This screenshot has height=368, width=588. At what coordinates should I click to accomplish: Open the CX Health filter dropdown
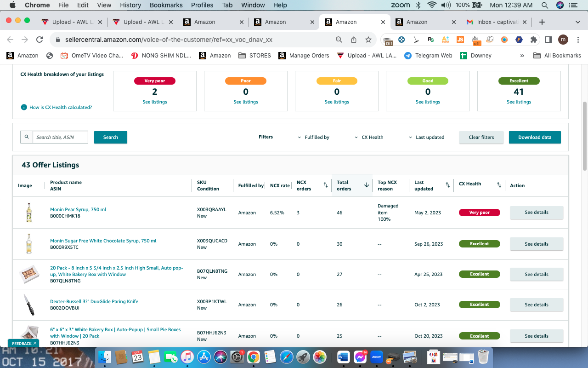[x=369, y=137]
